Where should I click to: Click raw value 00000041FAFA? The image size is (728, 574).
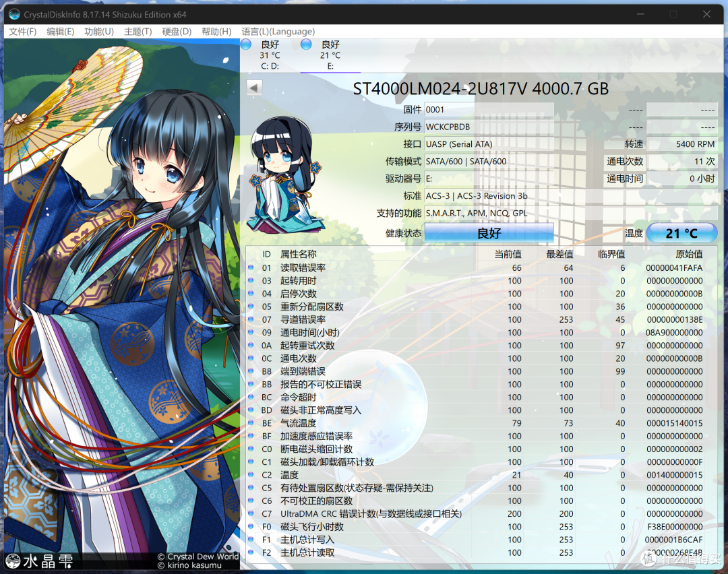(x=674, y=267)
